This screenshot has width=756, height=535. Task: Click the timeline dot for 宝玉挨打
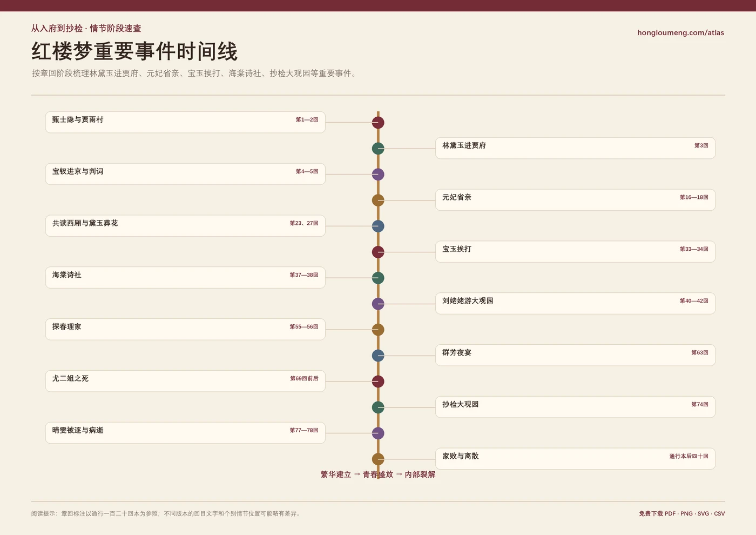click(x=378, y=252)
